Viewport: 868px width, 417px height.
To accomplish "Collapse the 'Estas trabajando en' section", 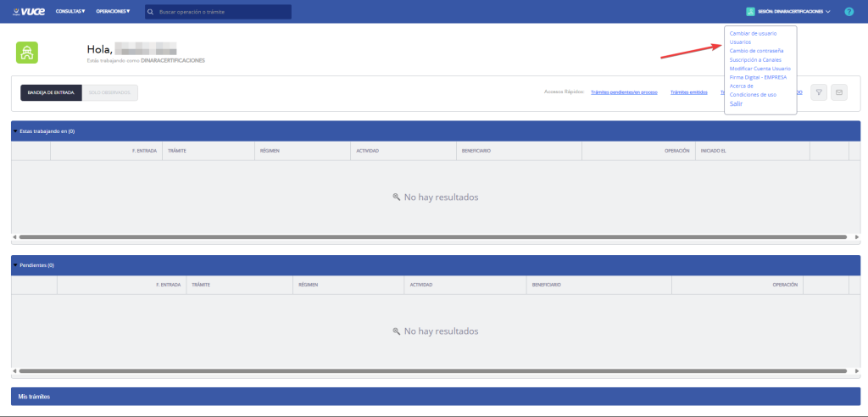I will (15, 131).
